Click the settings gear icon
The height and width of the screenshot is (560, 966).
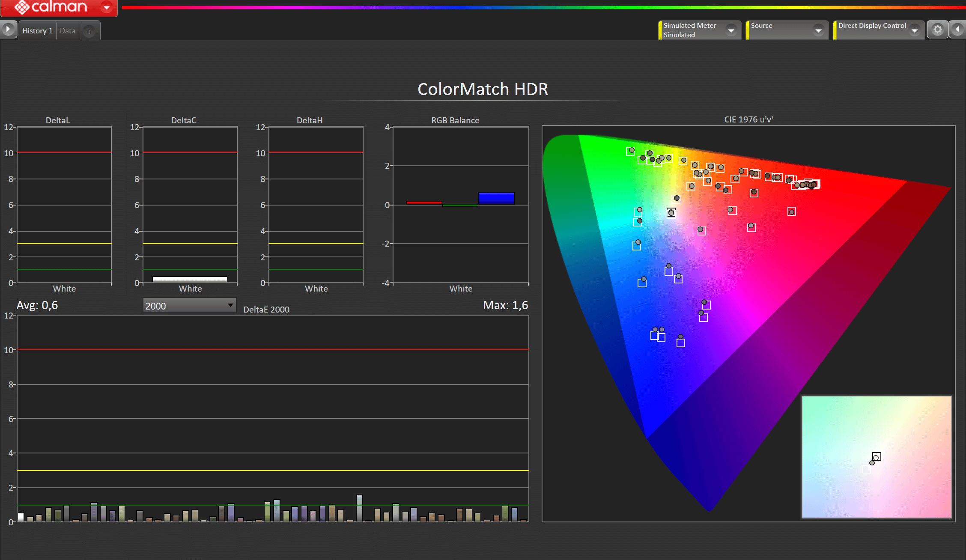937,30
